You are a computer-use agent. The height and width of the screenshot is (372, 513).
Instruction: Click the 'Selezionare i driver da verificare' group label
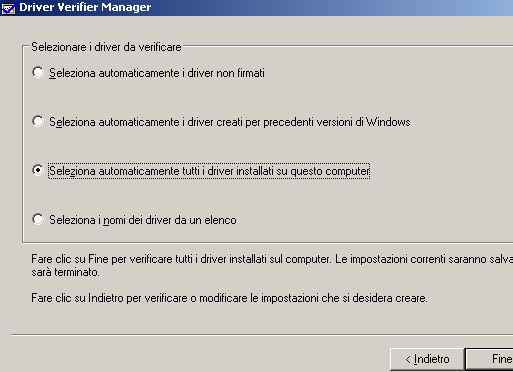click(106, 47)
